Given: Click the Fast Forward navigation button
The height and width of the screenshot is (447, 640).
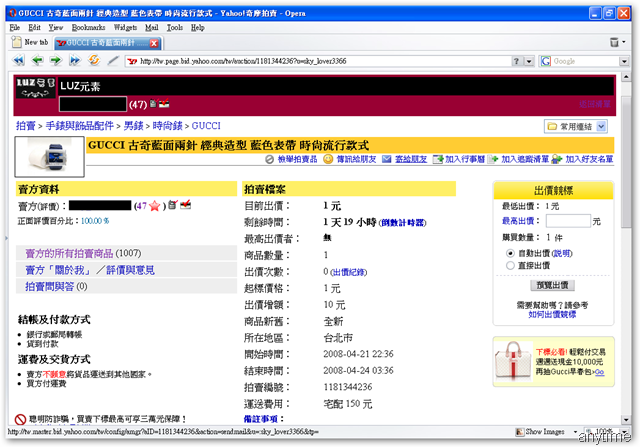Looking at the screenshot, I should click(x=75, y=60).
